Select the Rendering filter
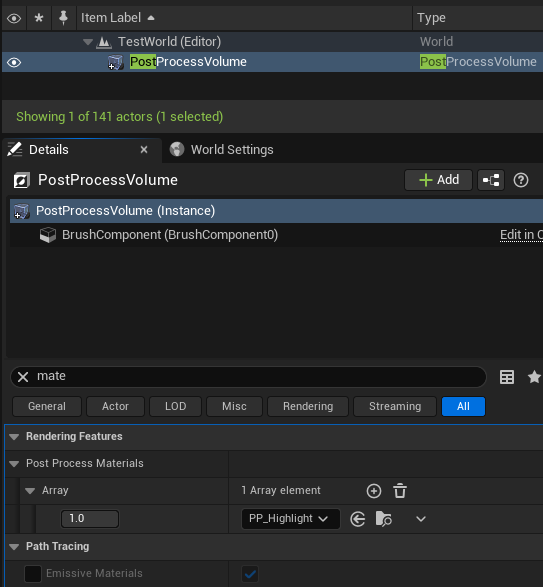Viewport: 543px width, 587px height. [x=308, y=407]
